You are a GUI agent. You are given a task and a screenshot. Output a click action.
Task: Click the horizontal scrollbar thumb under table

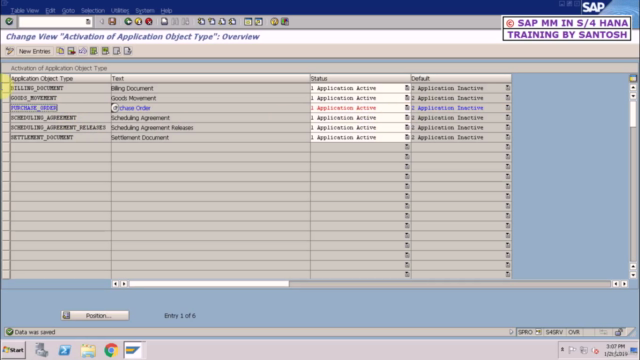pos(209,284)
